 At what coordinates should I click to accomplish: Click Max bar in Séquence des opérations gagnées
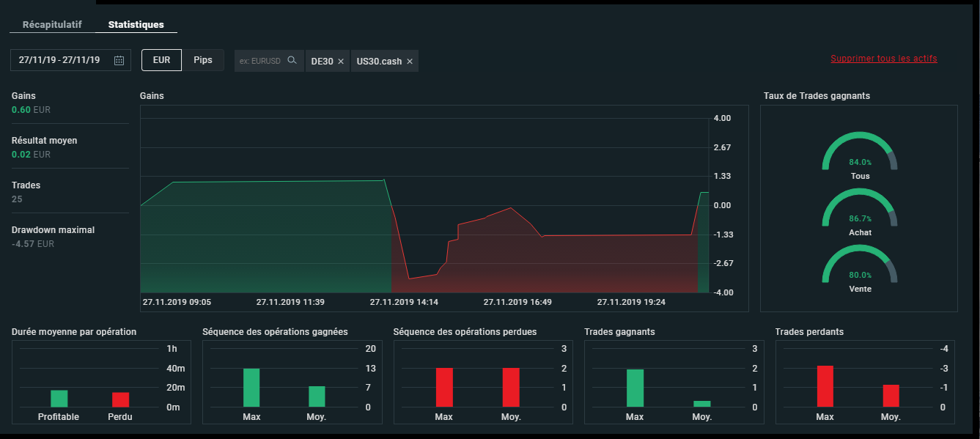pyautogui.click(x=251, y=388)
